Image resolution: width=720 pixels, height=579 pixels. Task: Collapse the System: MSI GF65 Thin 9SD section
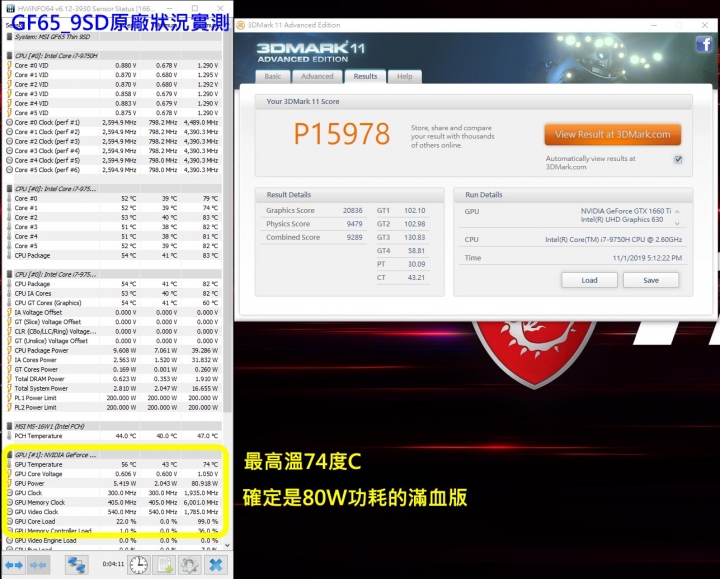coord(9,37)
